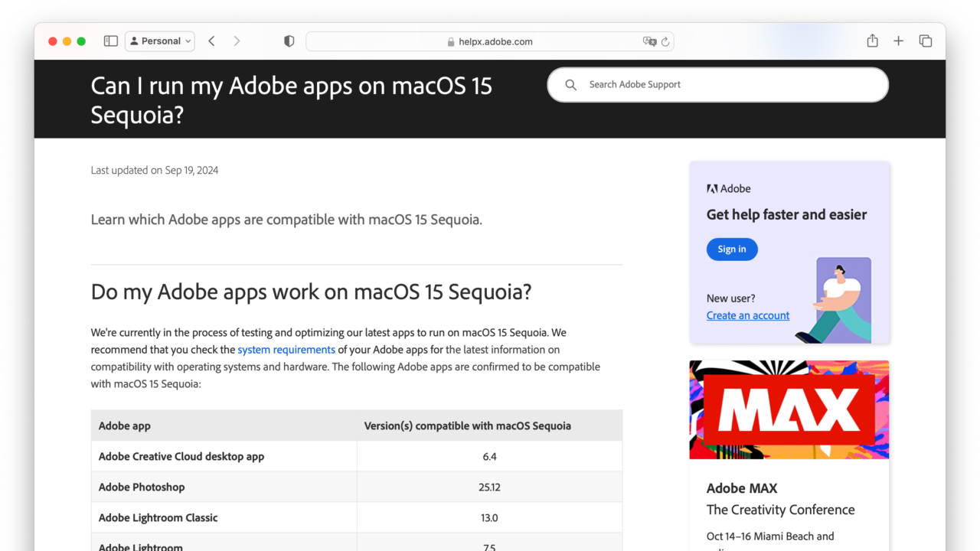Click the helpx.adobe.com address bar
This screenshot has height=551, width=980.
(490, 41)
